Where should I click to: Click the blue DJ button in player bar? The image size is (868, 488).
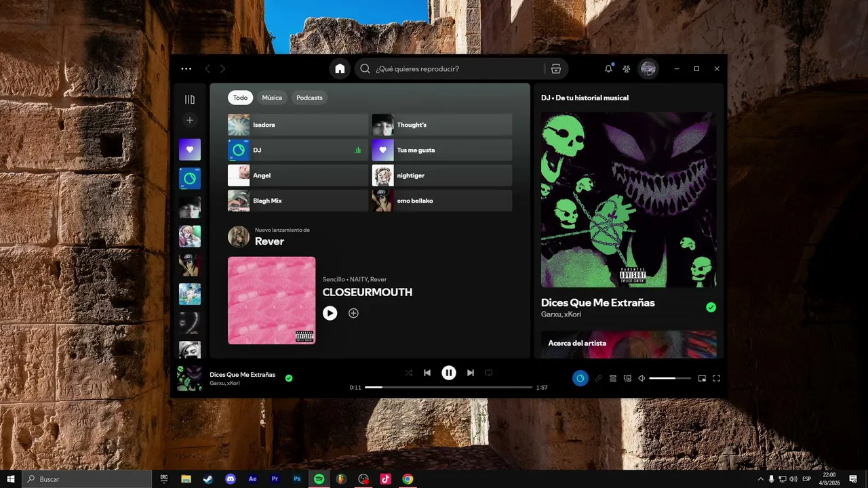(580, 378)
